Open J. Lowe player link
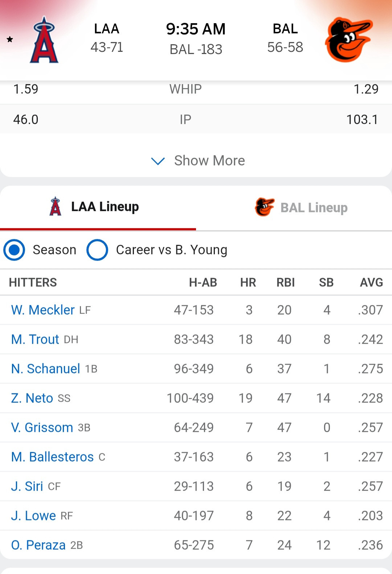Viewport: 392px width, 574px height. coord(33,516)
